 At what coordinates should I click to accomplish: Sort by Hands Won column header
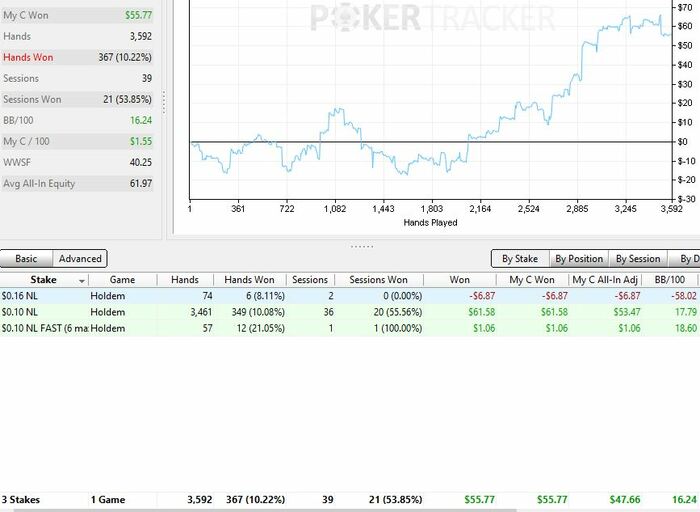point(249,280)
